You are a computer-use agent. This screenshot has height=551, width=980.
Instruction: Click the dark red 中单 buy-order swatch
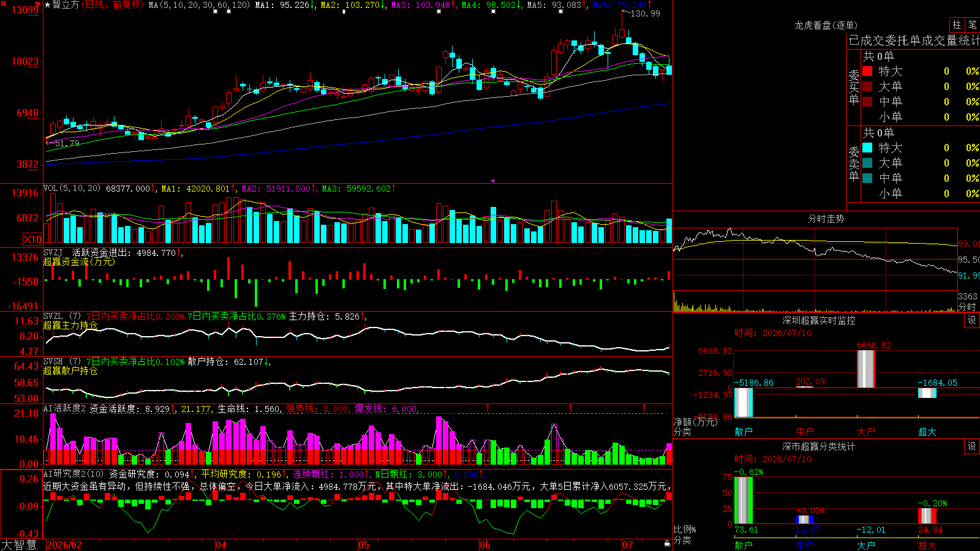click(x=867, y=102)
